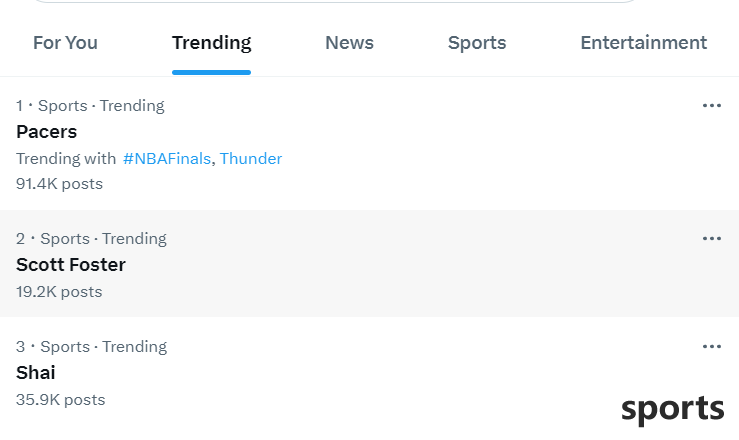Screen dimensions: 739x440
Task: Switch to the News tab
Action: click(x=349, y=43)
